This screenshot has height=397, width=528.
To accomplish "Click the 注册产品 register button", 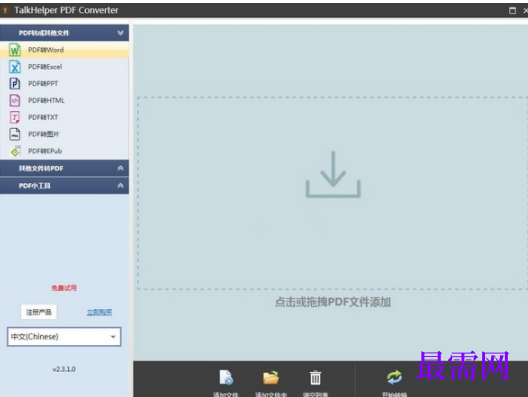I will (x=39, y=312).
